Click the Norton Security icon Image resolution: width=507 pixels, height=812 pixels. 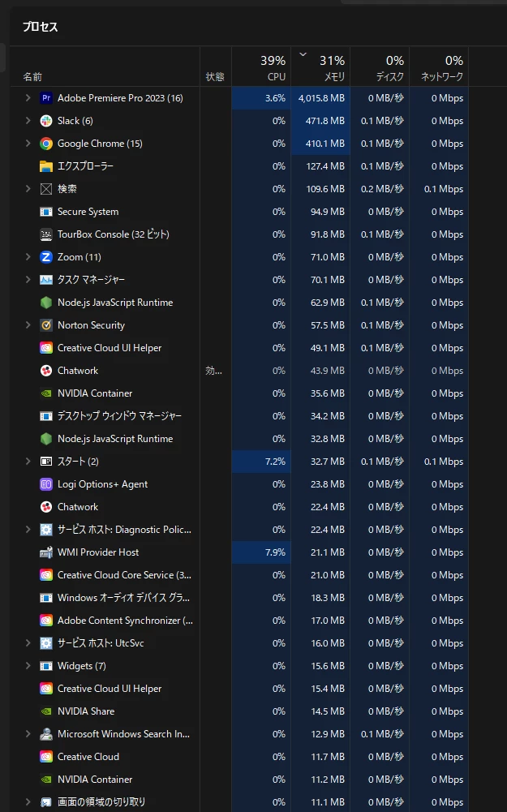[46, 325]
